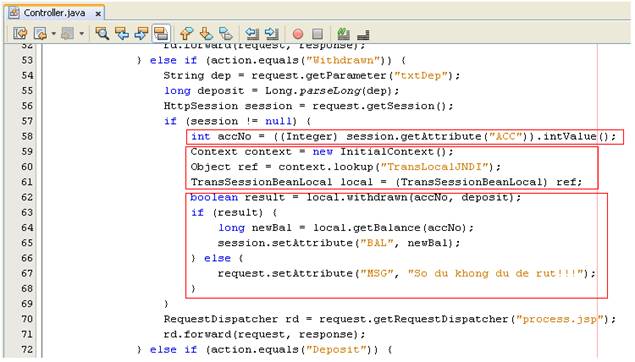Screen dimensions: 635x362
Task: Click local.withdrawn(accNo, deposit) call
Action: (410, 197)
